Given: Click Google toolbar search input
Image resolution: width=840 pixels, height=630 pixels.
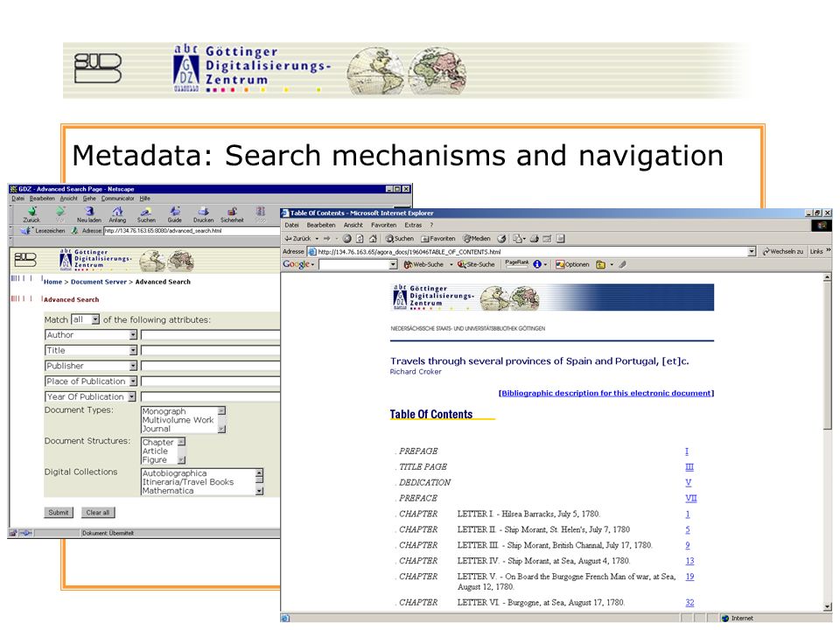Looking at the screenshot, I should [x=354, y=264].
